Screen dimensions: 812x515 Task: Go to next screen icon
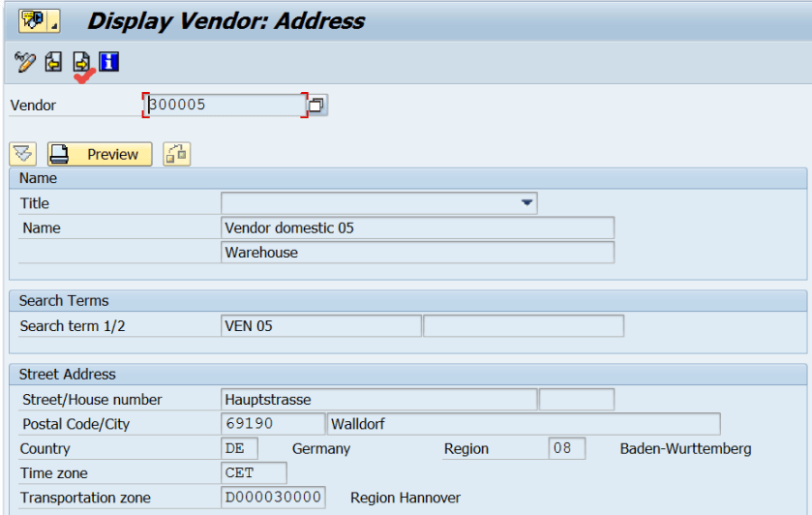(x=81, y=62)
